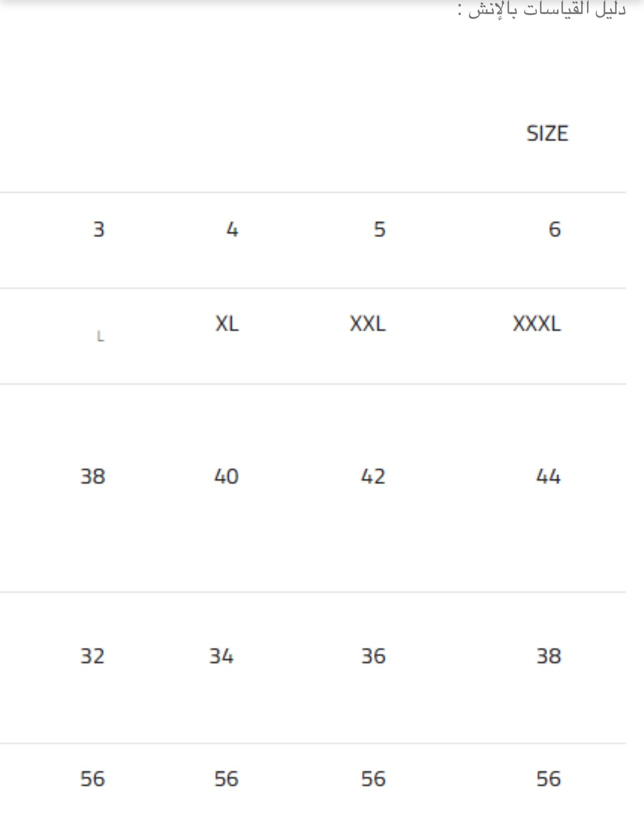
Task: Click the 42 measurement value
Action: click(373, 477)
